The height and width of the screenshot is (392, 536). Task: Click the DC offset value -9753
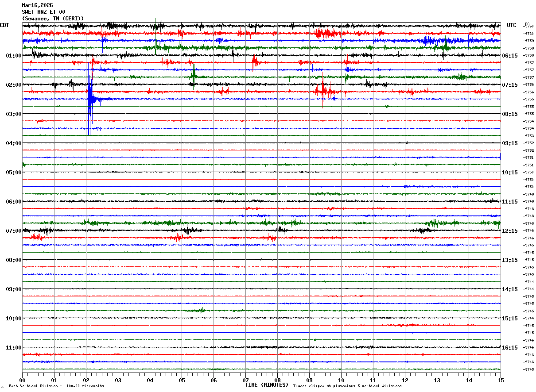pos(528,136)
